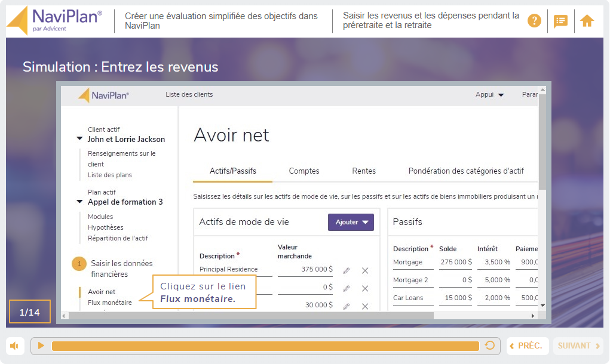Edit the Principal Residence asset pencil icon
This screenshot has height=364, width=610.
[347, 270]
